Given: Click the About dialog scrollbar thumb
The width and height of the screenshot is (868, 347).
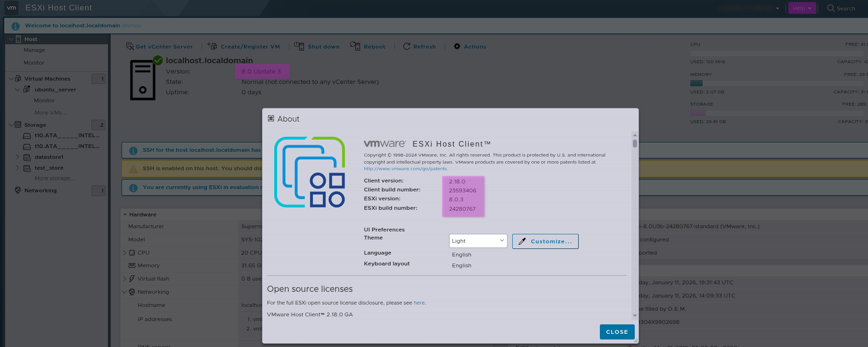Looking at the screenshot, I should click(635, 143).
